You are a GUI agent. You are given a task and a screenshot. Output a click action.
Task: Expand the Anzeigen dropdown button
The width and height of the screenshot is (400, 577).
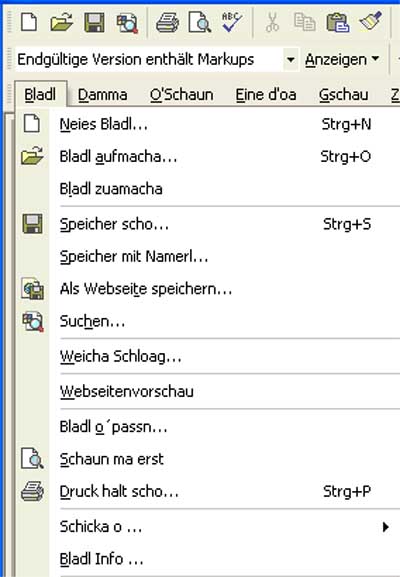tap(342, 59)
